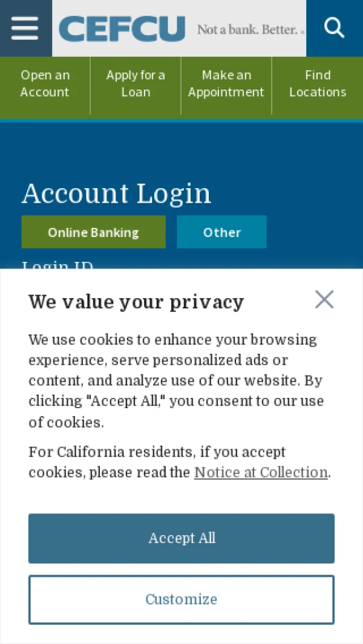The width and height of the screenshot is (363, 644).
Task: Select the Apply for a Loan shortcut
Action: coord(136,83)
